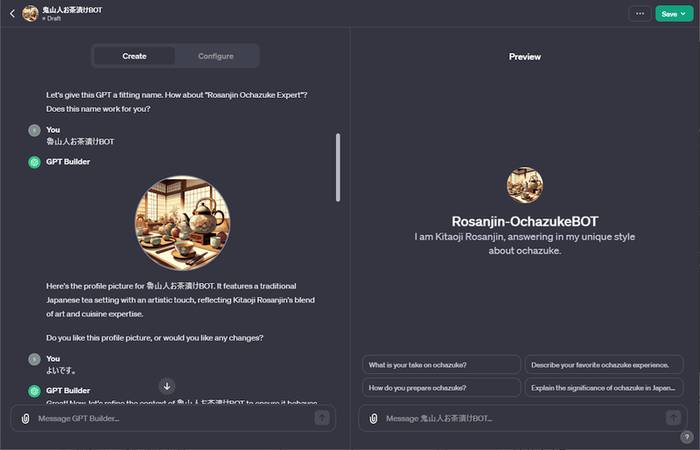The height and width of the screenshot is (450, 700).
Task: Switch to the Configure tab
Action: pyautogui.click(x=216, y=56)
